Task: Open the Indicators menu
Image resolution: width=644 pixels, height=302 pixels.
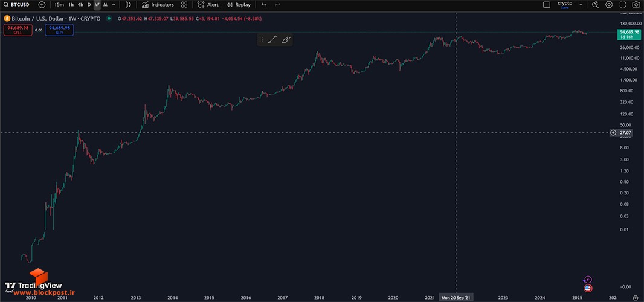Action: point(158,5)
